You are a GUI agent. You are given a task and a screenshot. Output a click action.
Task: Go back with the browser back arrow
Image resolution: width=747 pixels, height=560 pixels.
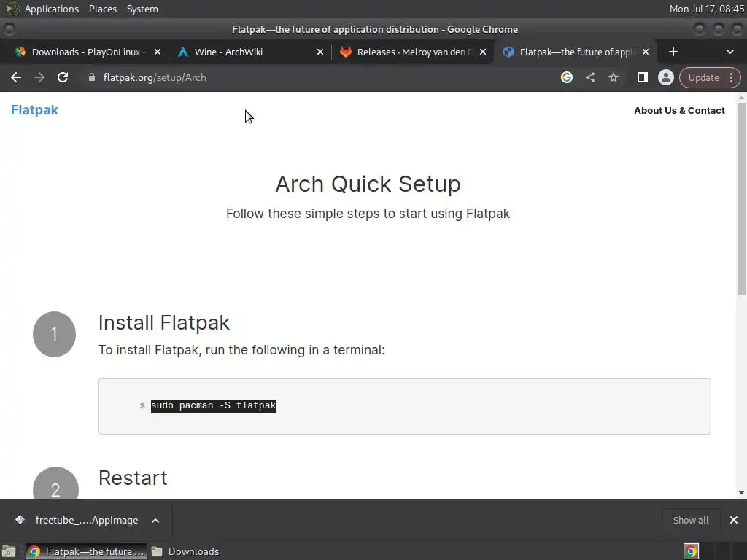tap(16, 77)
